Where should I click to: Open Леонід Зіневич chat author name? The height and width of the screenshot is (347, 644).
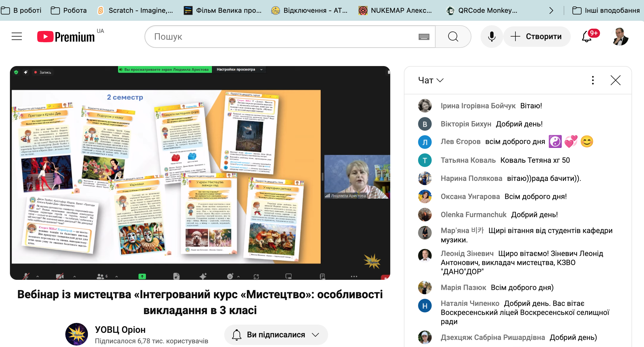point(467,253)
